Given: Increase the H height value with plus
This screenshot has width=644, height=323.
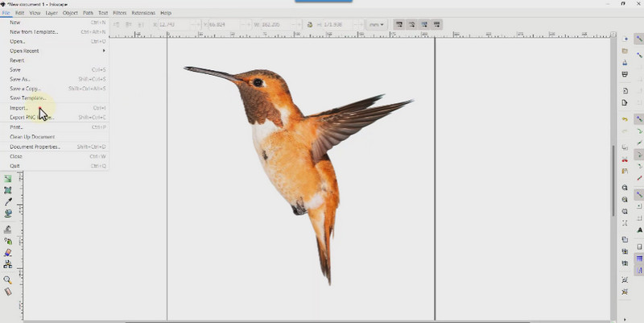Looking at the screenshot, I should [361, 25].
